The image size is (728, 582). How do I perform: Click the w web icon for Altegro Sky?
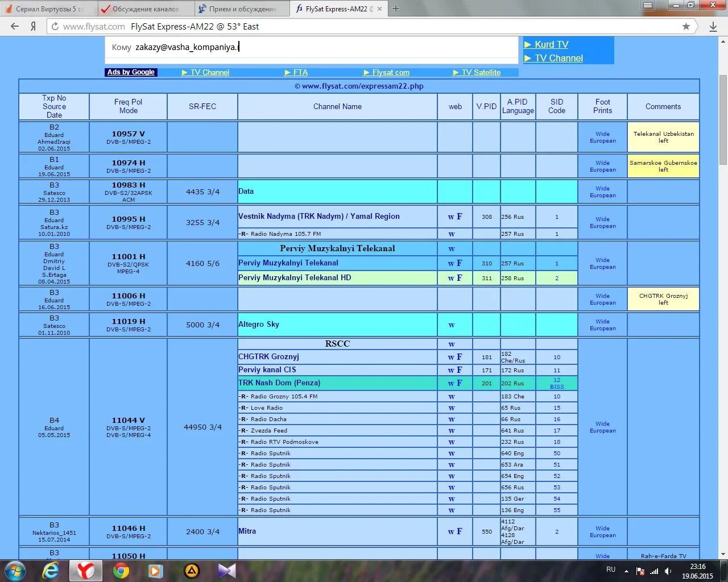coord(452,325)
